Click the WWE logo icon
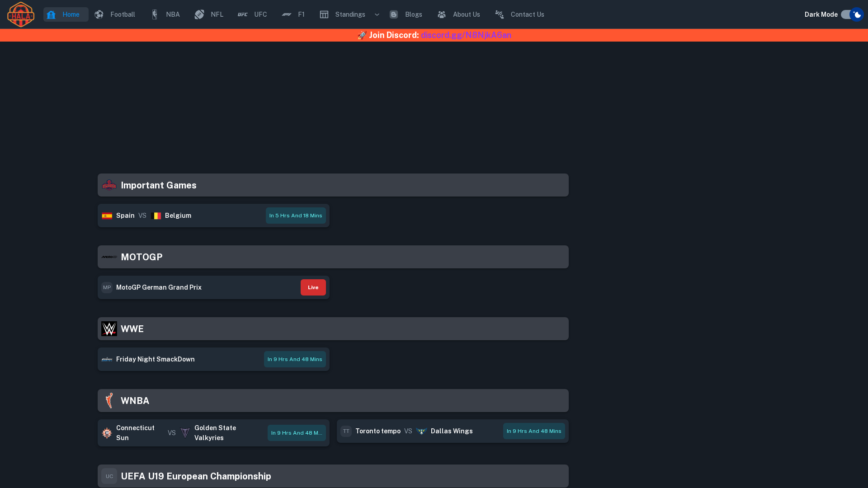868x488 pixels. click(x=109, y=329)
